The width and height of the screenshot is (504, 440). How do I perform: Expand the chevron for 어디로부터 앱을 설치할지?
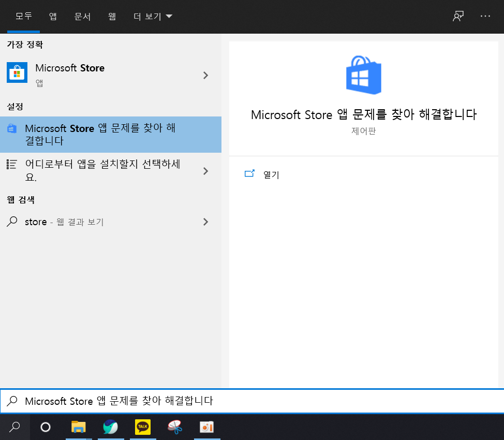[206, 171]
